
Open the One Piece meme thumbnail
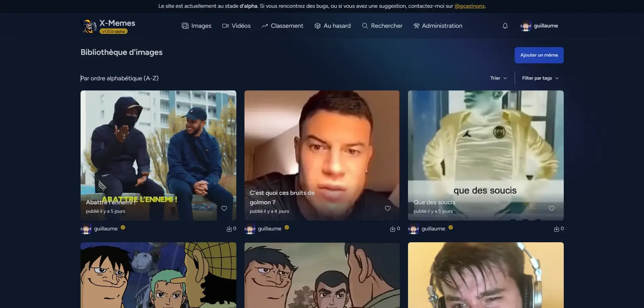click(158, 275)
